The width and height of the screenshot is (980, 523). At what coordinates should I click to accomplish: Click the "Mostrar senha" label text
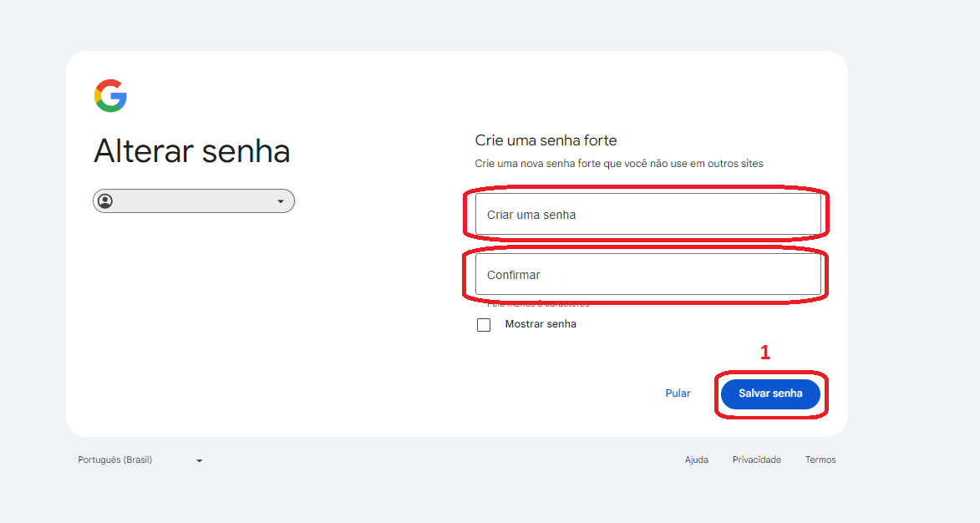pyautogui.click(x=541, y=324)
